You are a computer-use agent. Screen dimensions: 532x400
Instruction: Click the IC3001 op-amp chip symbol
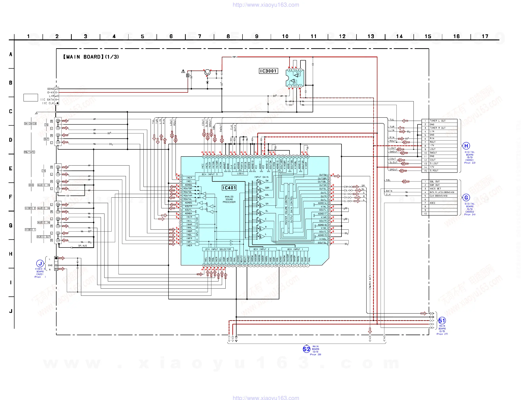(x=295, y=78)
